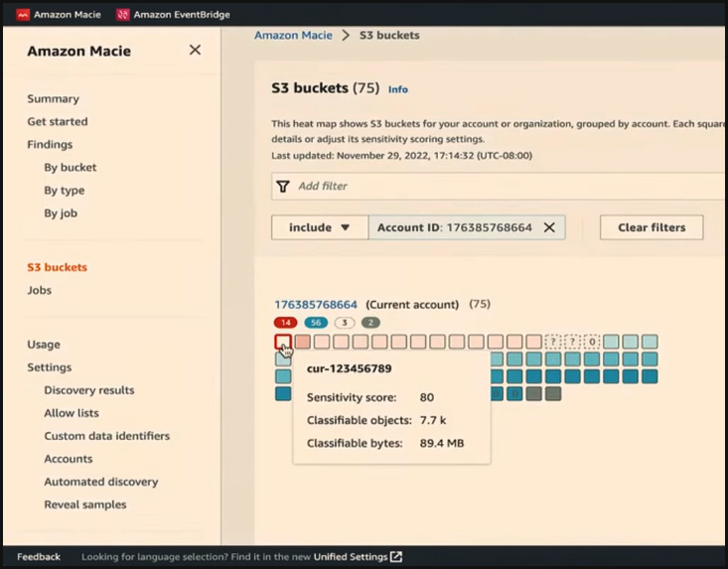Viewport: 728px width, 569px height.
Task: Select the red-outlined cur-123456789 bucket square
Action: (283, 342)
